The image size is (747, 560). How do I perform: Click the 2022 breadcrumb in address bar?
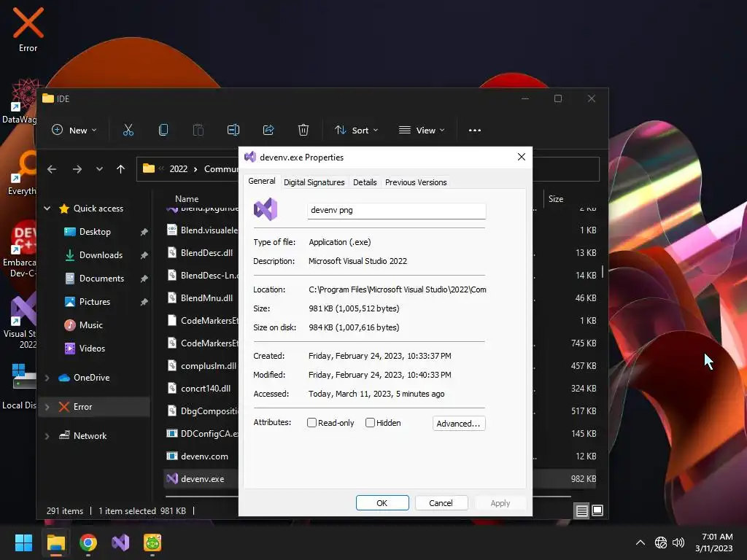178,169
